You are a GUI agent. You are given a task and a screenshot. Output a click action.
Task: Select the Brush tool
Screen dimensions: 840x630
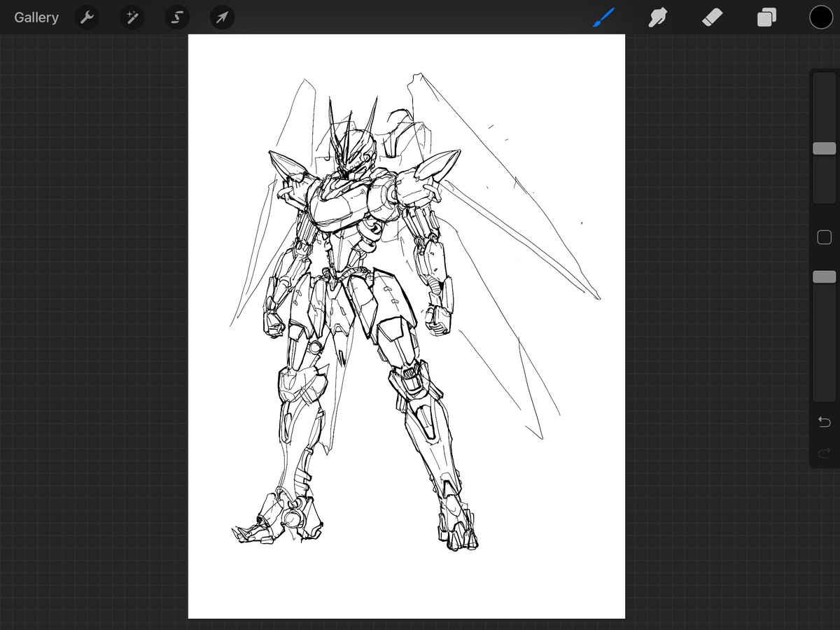pyautogui.click(x=603, y=17)
